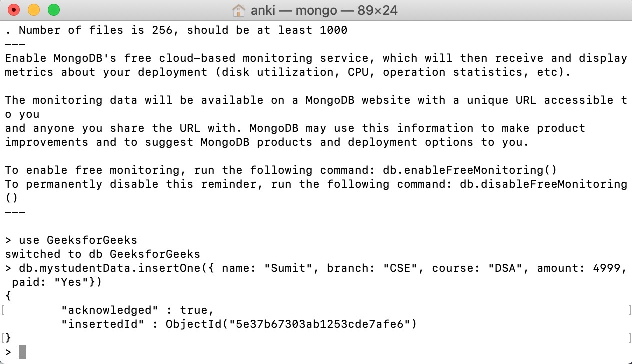Zoom the window with the green button
Screen dimensions: 632x364
coord(53,10)
